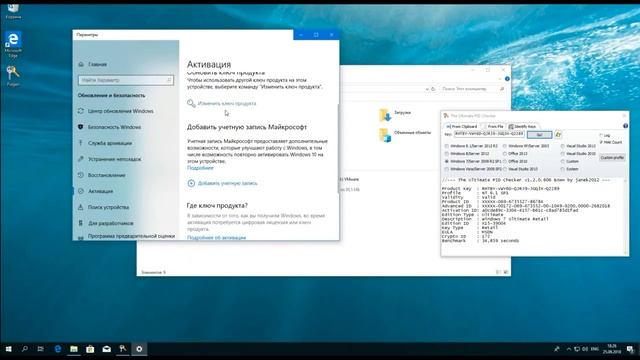This screenshot has width=640, height=360.
Task: Click the Go button in PID Checker
Action: [x=539, y=134]
